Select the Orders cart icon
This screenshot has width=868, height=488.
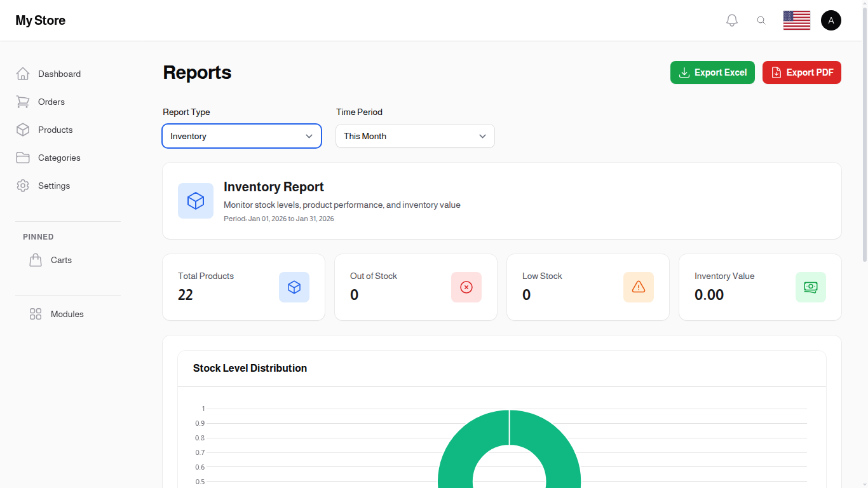(x=23, y=102)
